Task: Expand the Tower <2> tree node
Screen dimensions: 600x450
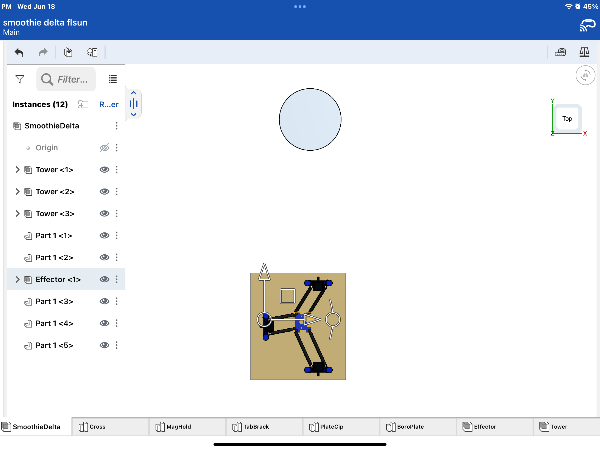Action: (17, 192)
